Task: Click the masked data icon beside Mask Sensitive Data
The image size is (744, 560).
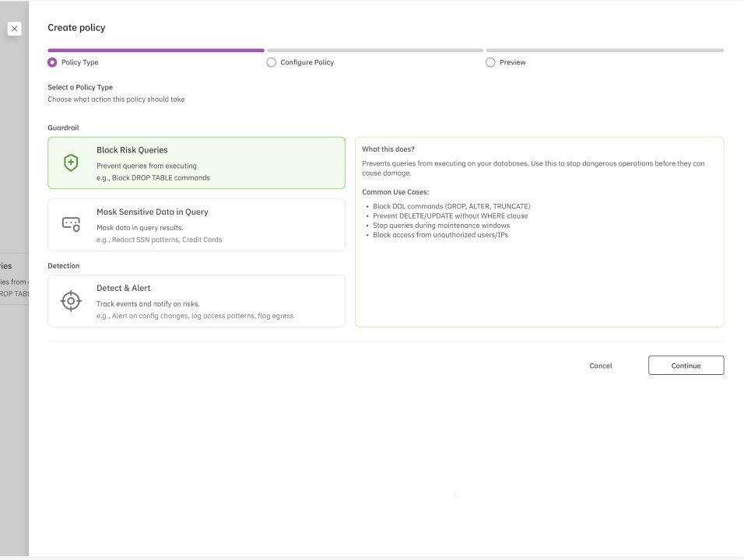Action: click(71, 225)
